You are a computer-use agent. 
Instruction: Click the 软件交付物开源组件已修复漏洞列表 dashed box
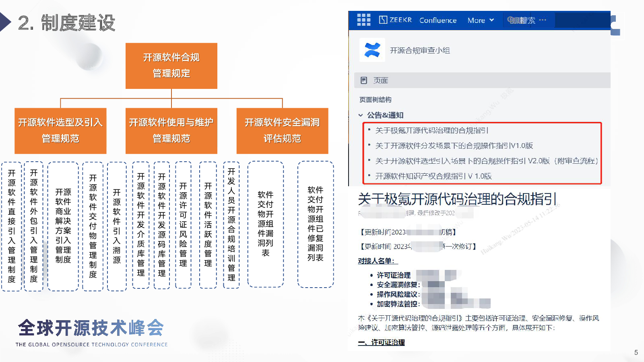point(316,224)
